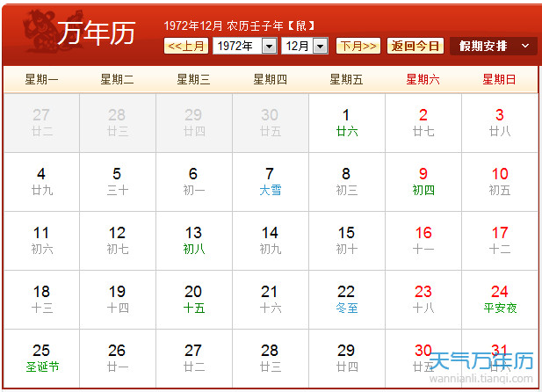Click the 星期五 column header
Screen dimensions: 542x392
346,80
